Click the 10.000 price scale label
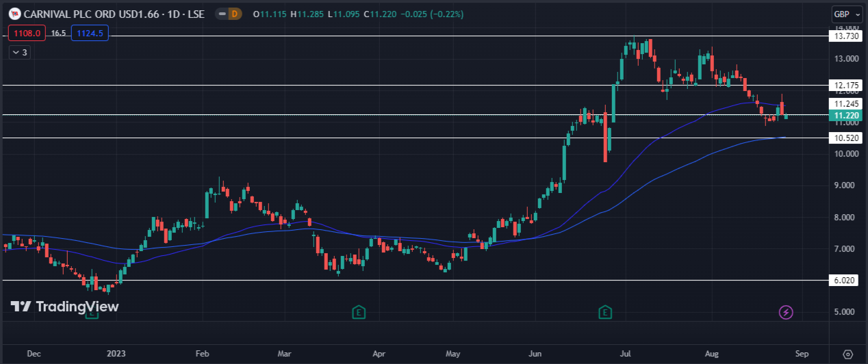The width and height of the screenshot is (868, 364). (846, 154)
